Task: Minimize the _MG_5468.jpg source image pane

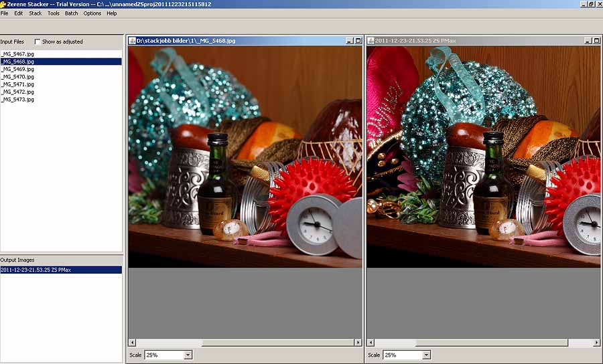Action: pos(349,41)
